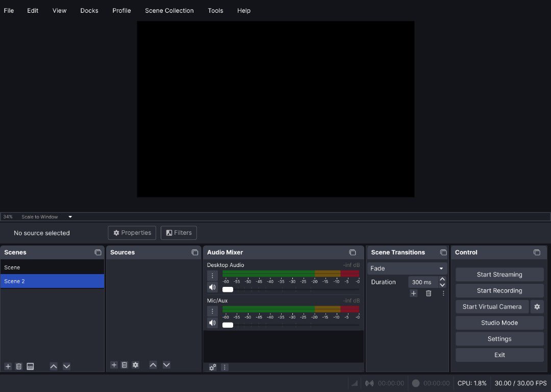Click the Desktop Audio '-inf dB' readout
551x392 pixels.
352,265
